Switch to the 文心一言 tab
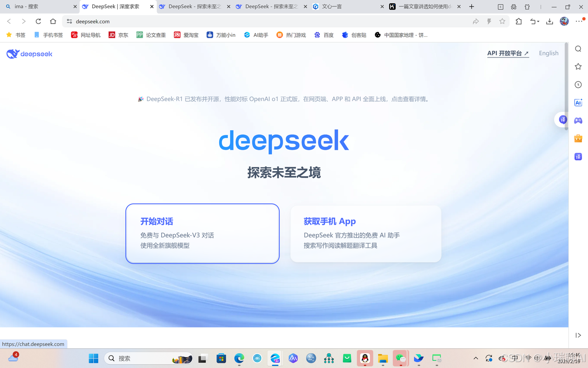The width and height of the screenshot is (588, 368). point(347,6)
